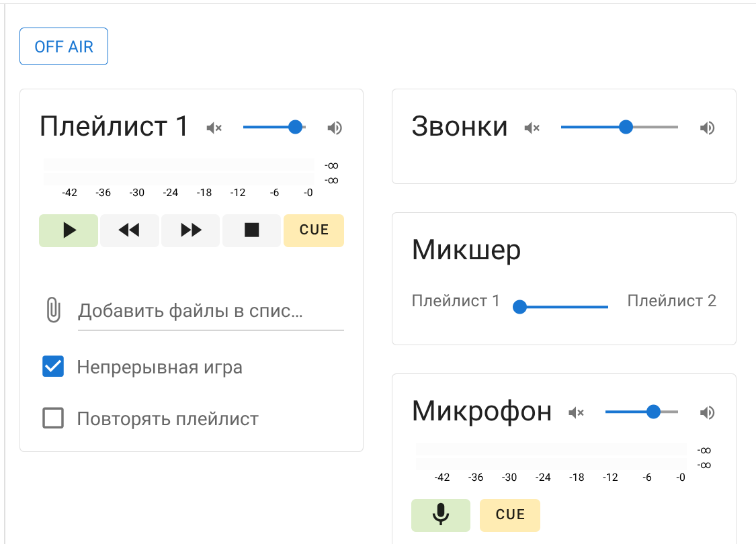Click the Звонки volume slider handle

coord(626,127)
